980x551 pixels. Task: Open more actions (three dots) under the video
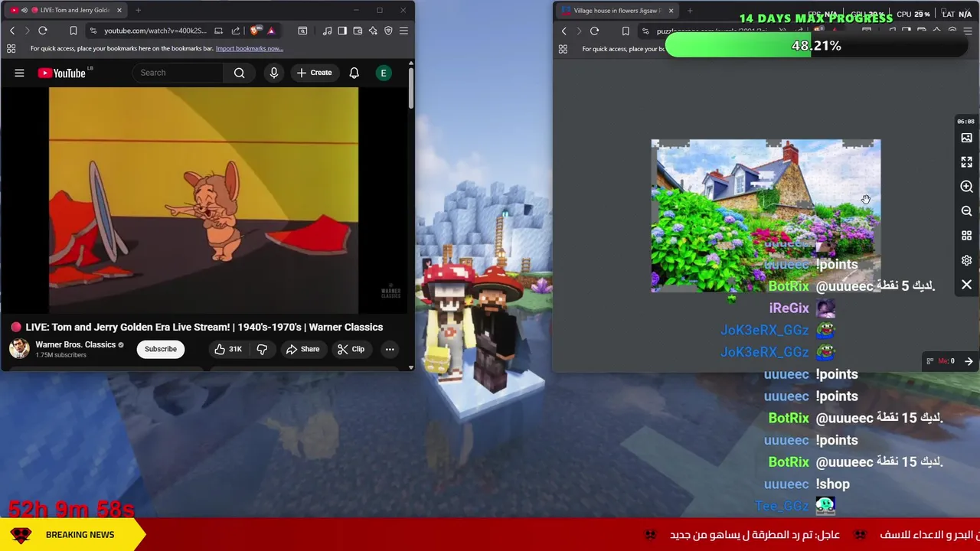click(x=390, y=349)
